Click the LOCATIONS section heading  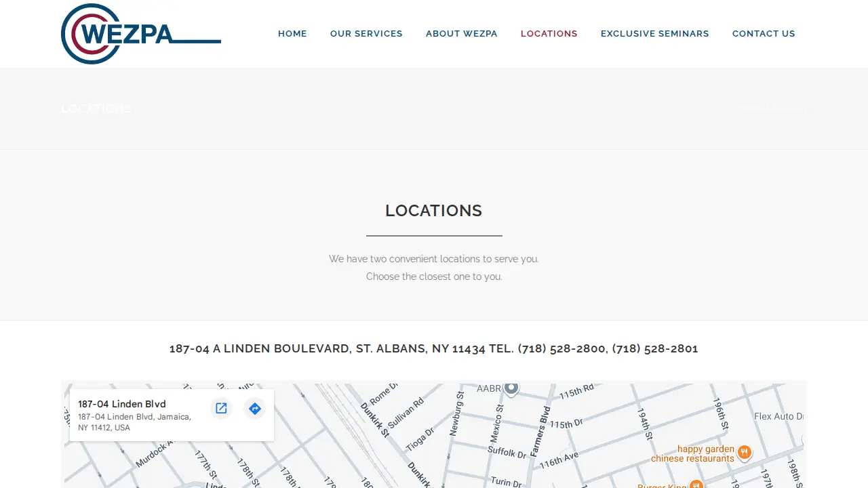434,211
